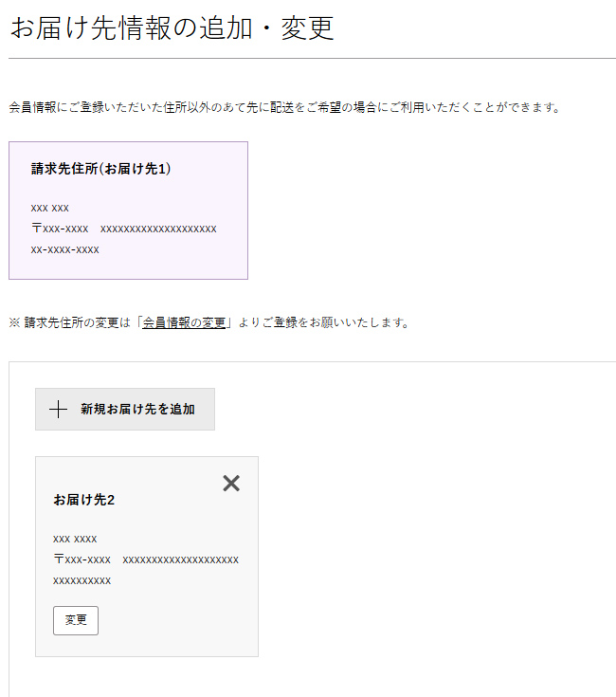Click the お届け先情報の追加・変更 page heading
The width and height of the screenshot is (616, 697).
[172, 28]
